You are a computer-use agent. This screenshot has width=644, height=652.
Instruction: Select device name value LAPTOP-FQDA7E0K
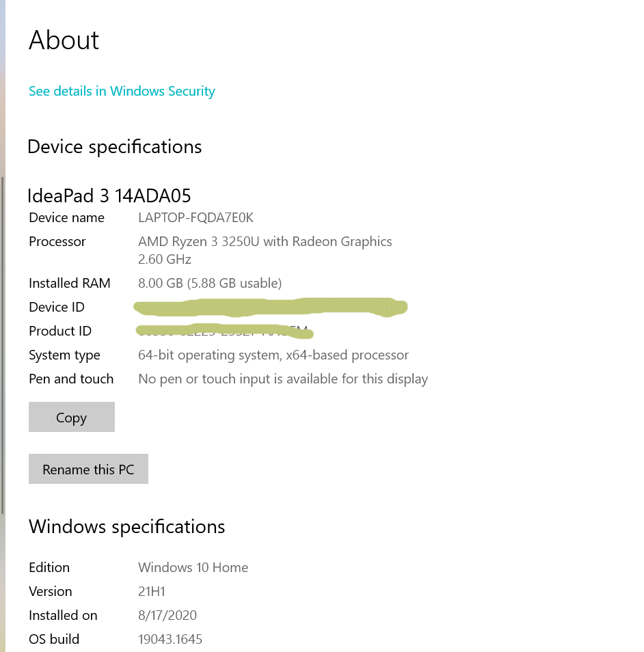click(x=196, y=217)
